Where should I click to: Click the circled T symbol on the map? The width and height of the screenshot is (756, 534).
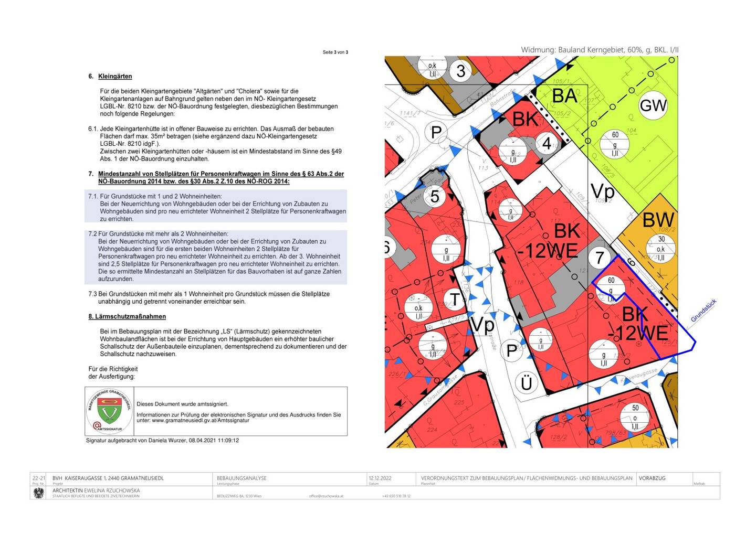click(x=455, y=300)
